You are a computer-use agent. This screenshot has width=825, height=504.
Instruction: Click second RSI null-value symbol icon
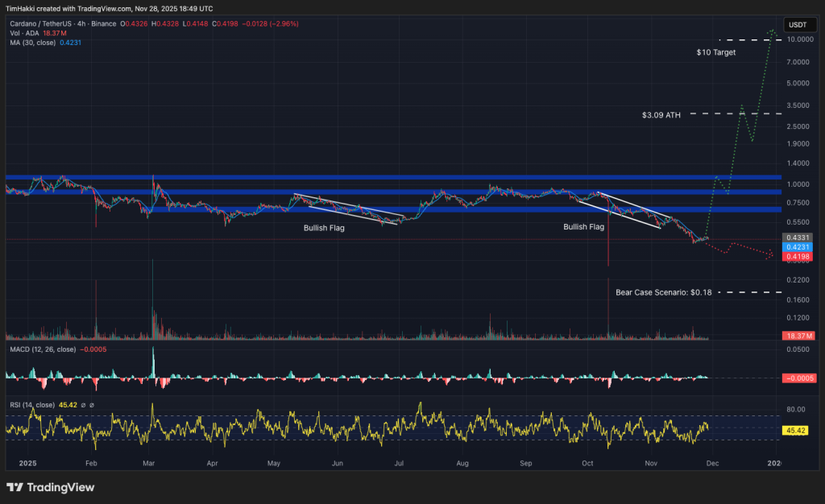(93, 404)
